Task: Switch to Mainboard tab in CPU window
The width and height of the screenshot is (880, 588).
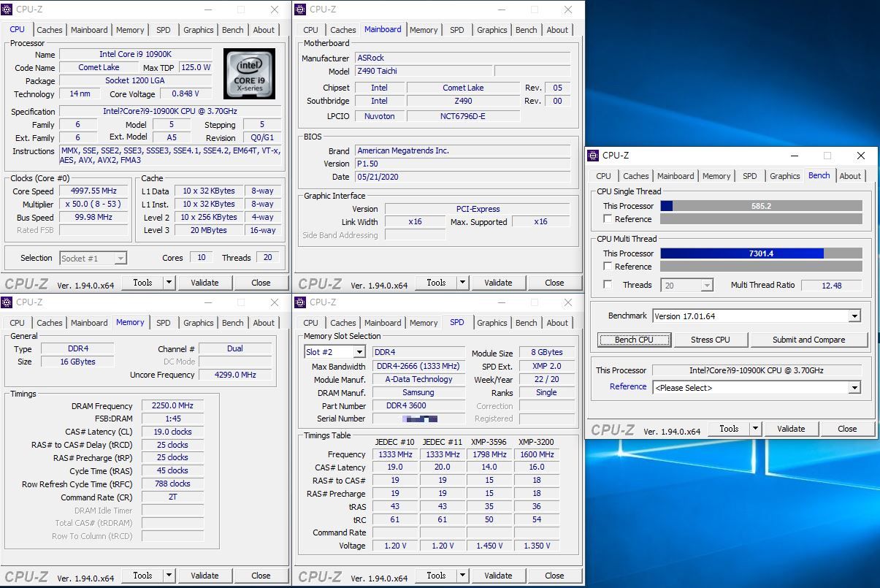Action: (x=89, y=30)
